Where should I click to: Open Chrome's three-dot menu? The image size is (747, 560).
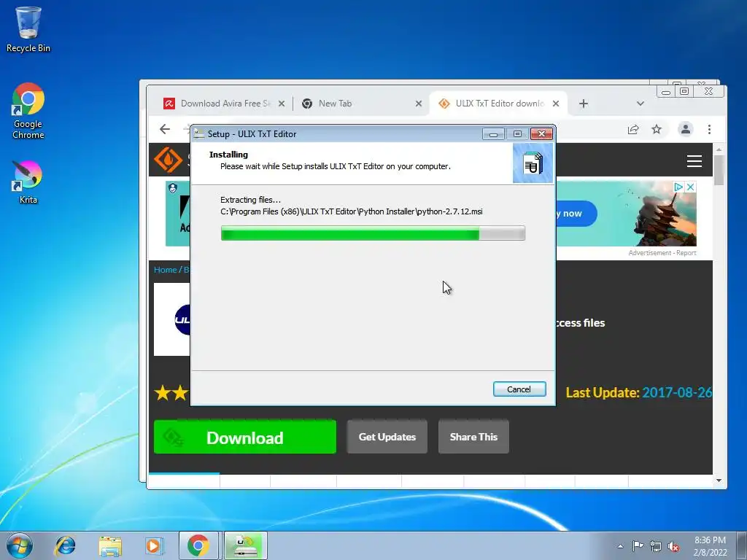tap(709, 129)
